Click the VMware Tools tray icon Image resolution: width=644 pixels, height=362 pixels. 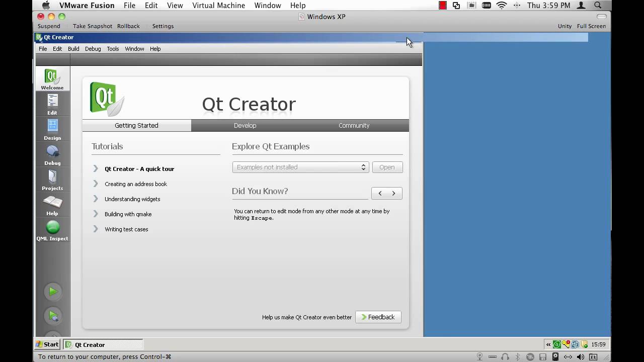point(575,344)
